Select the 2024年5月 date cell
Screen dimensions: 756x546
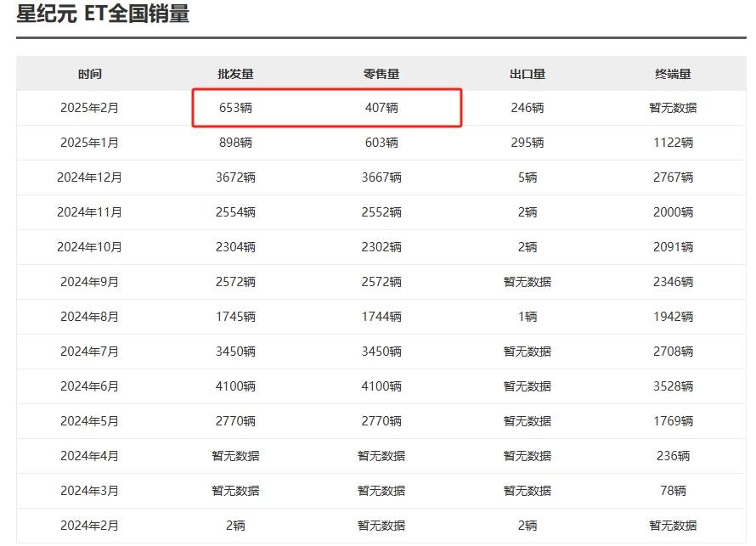(90, 420)
